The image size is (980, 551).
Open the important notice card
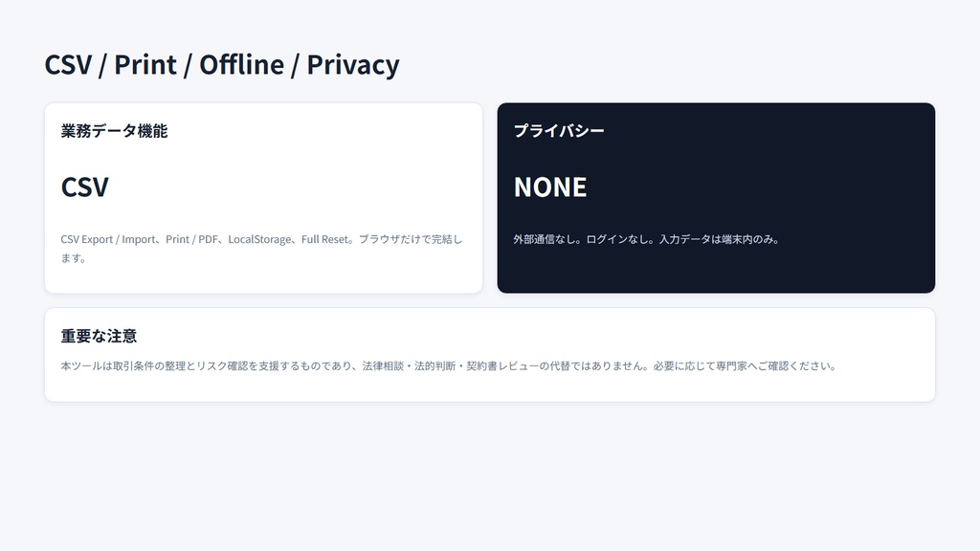click(x=490, y=355)
